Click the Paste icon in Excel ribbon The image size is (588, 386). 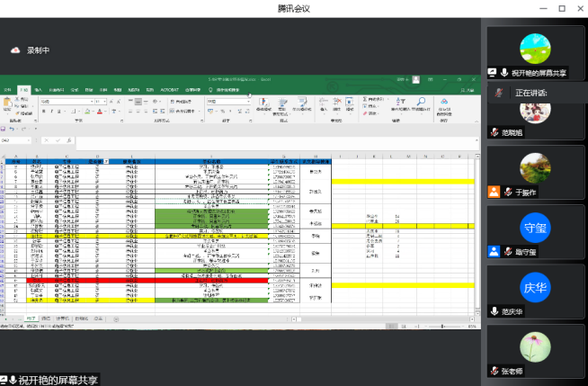point(8,105)
